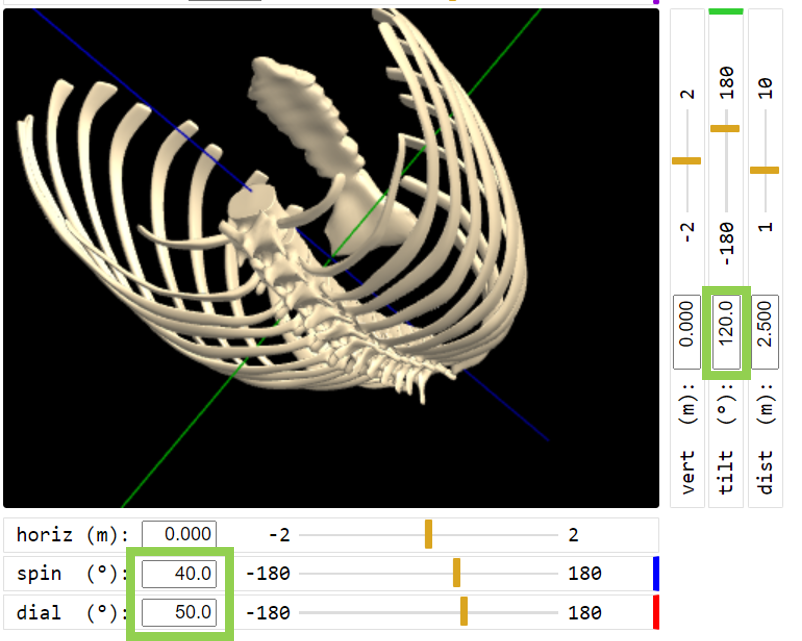Click the horiz slider handle
This screenshot has height=641, width=802.
pyautogui.click(x=429, y=534)
